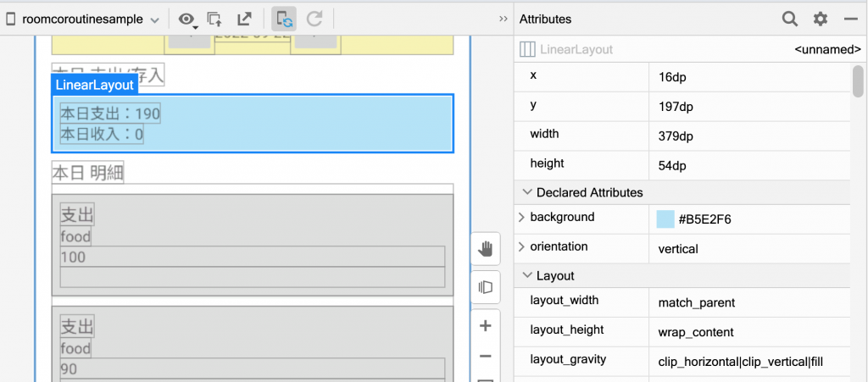Select the x value 16dp
The width and height of the screenshot is (868, 382).
click(x=672, y=78)
